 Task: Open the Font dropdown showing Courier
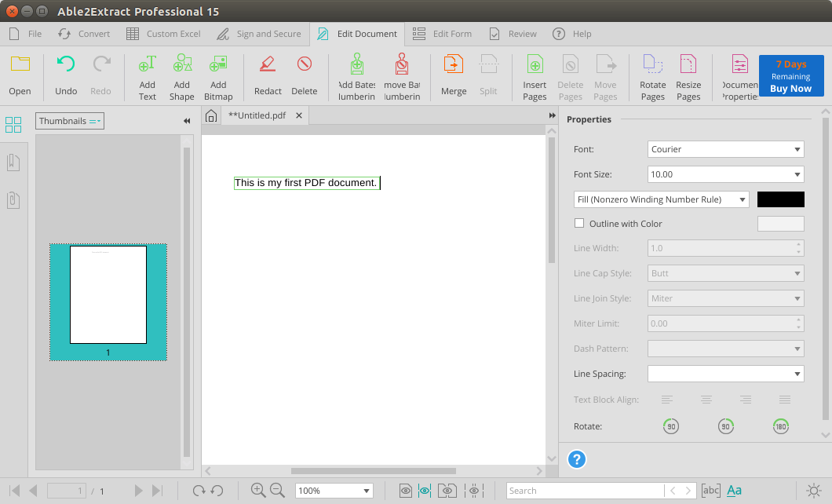tap(726, 149)
